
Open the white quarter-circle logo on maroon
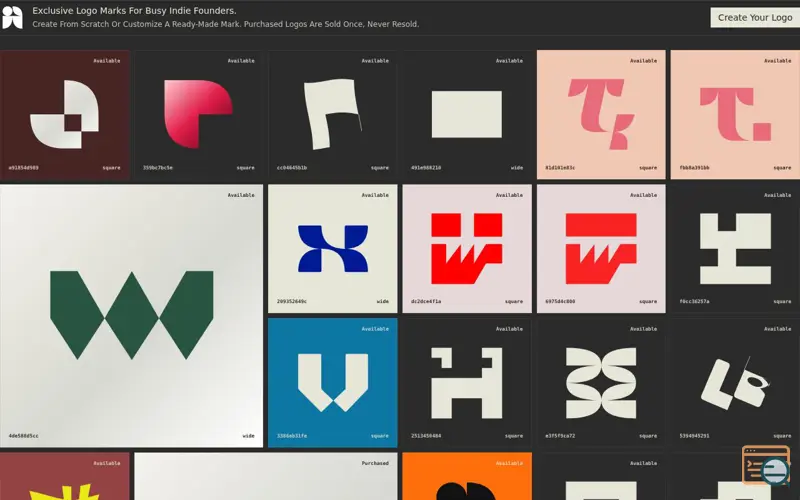coord(65,114)
